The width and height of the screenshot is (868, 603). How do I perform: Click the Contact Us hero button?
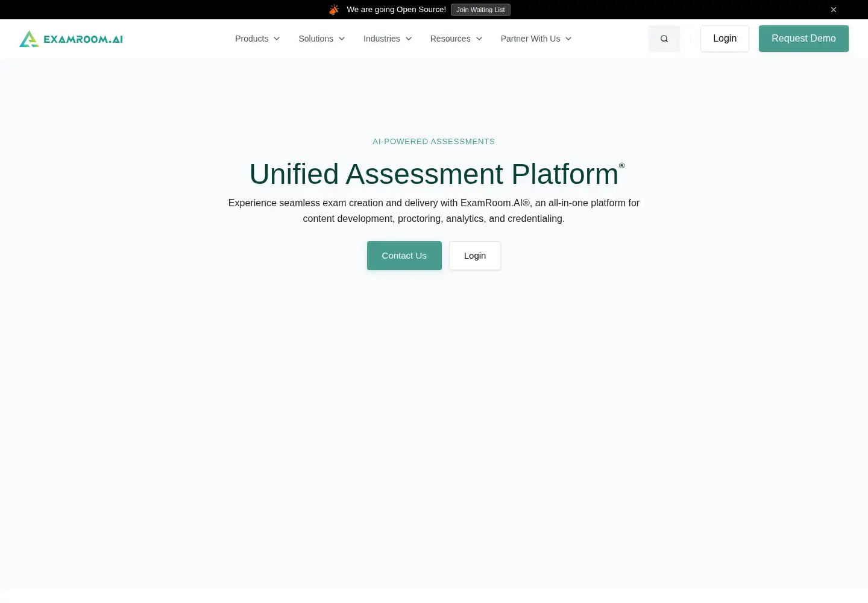[404, 256]
